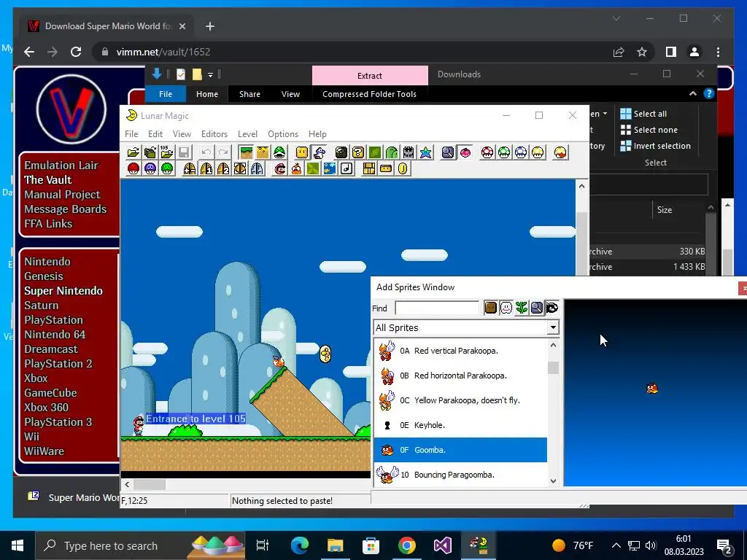This screenshot has height=560, width=747.
Task: Click the Mario face toolbar icon
Action: (279, 168)
